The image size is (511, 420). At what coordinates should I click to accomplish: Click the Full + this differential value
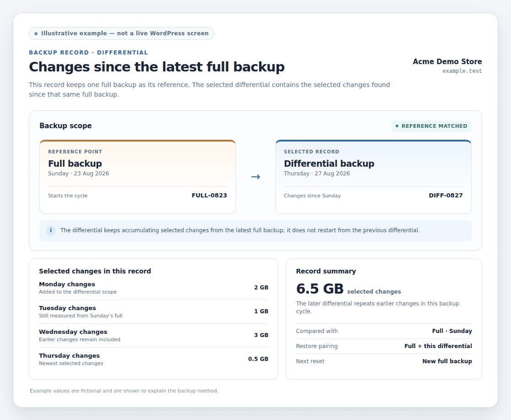pos(438,346)
